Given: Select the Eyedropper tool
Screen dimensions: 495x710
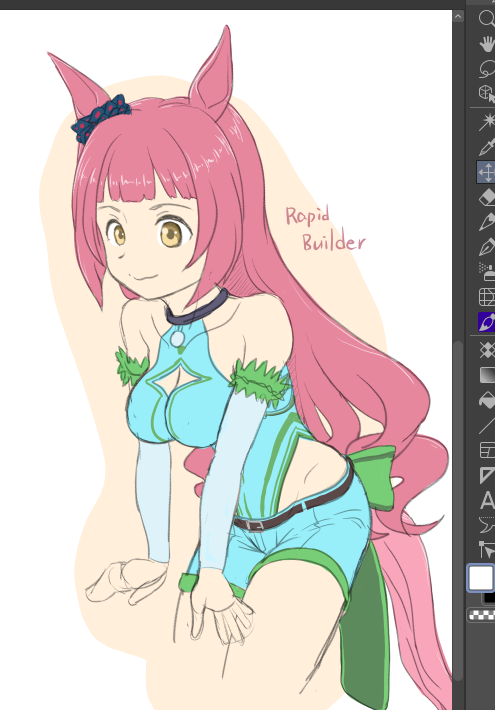Looking at the screenshot, I should 487,147.
